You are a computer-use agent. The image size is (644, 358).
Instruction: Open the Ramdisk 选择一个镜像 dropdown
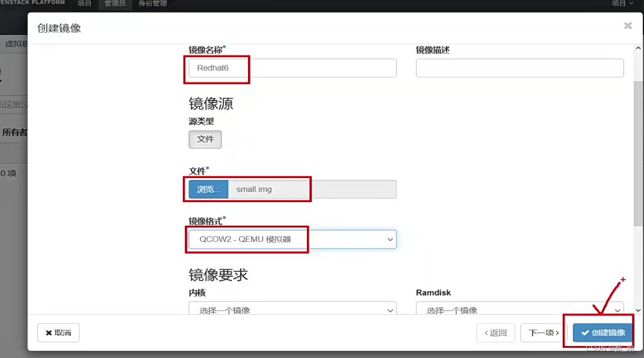point(519,309)
